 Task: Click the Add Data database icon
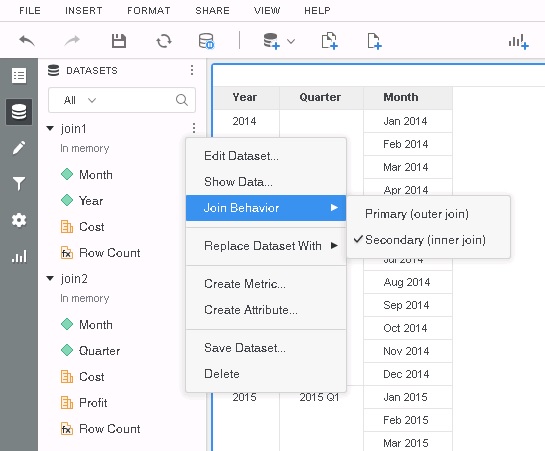click(x=271, y=41)
